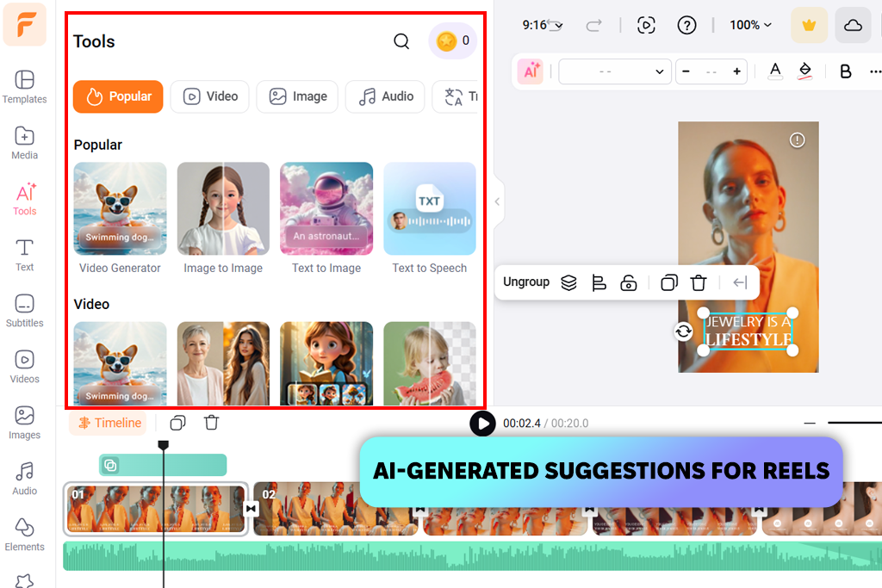Open the Text to Speech tool
Image resolution: width=882 pixels, height=588 pixels.
pyautogui.click(x=430, y=218)
